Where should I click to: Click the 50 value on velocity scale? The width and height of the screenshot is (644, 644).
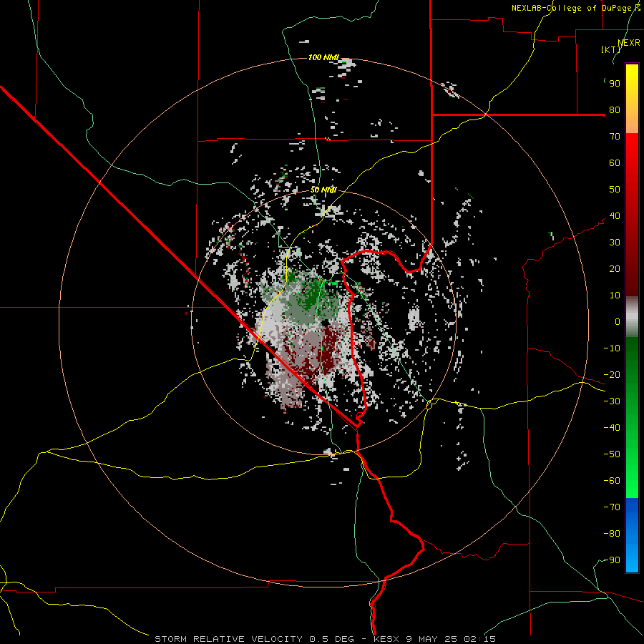pyautogui.click(x=615, y=190)
